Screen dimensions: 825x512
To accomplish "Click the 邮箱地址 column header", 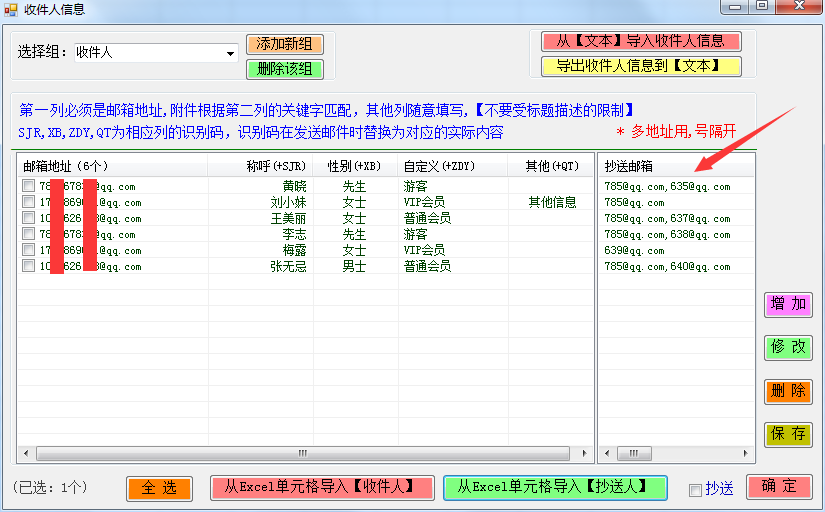I will point(112,166).
